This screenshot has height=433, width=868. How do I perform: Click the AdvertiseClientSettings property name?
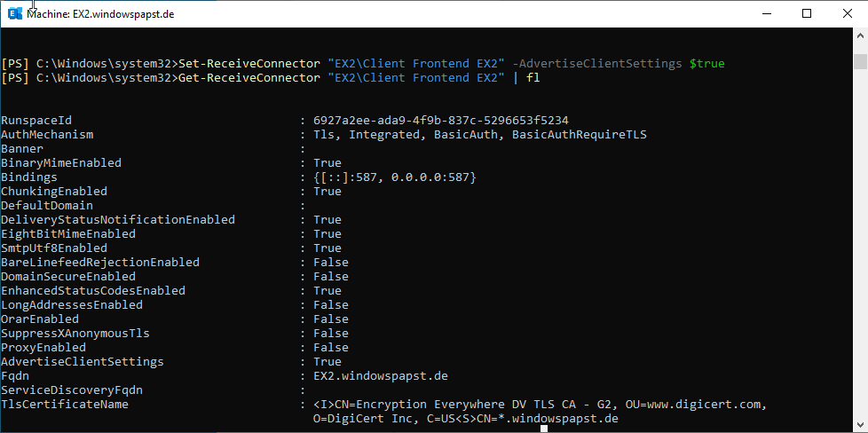[83, 362]
